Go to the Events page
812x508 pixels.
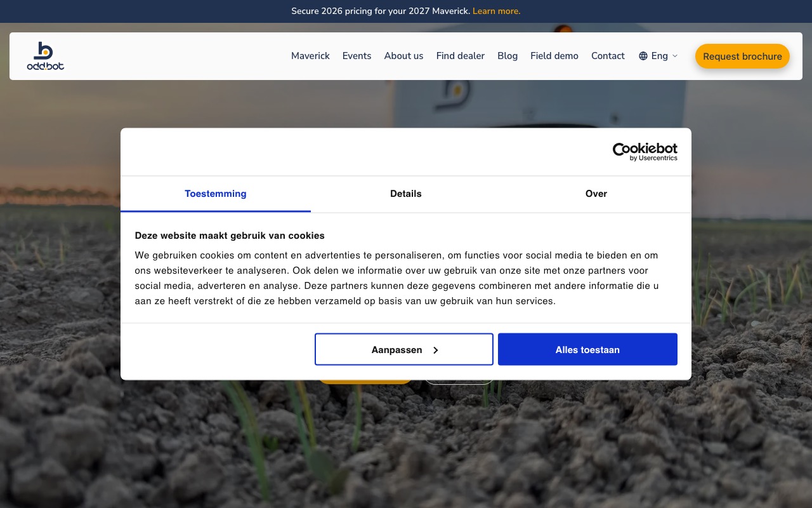pos(357,56)
